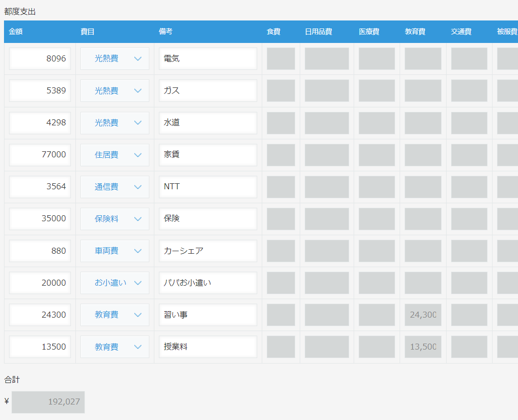Click the カーシェア remarks field
The width and height of the screenshot is (518, 420).
208,251
